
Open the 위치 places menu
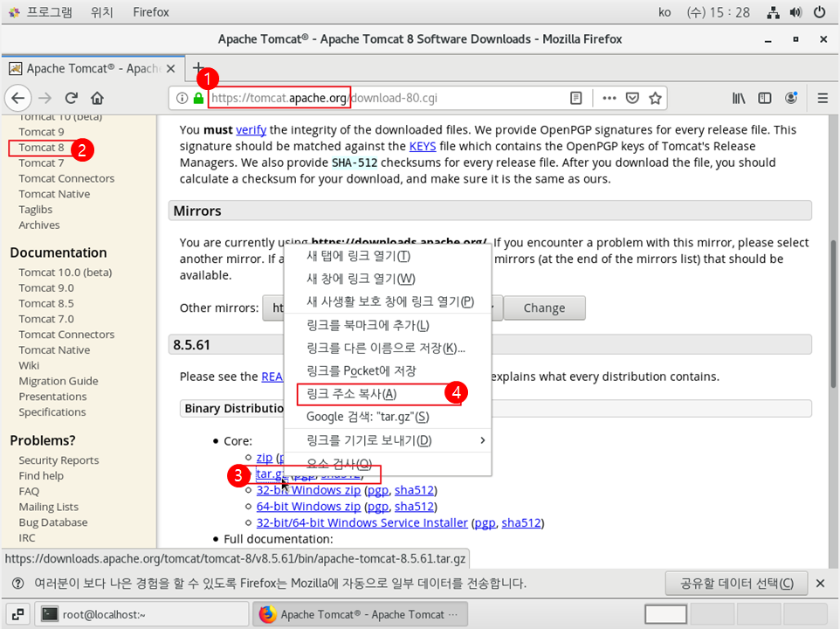[x=102, y=11]
